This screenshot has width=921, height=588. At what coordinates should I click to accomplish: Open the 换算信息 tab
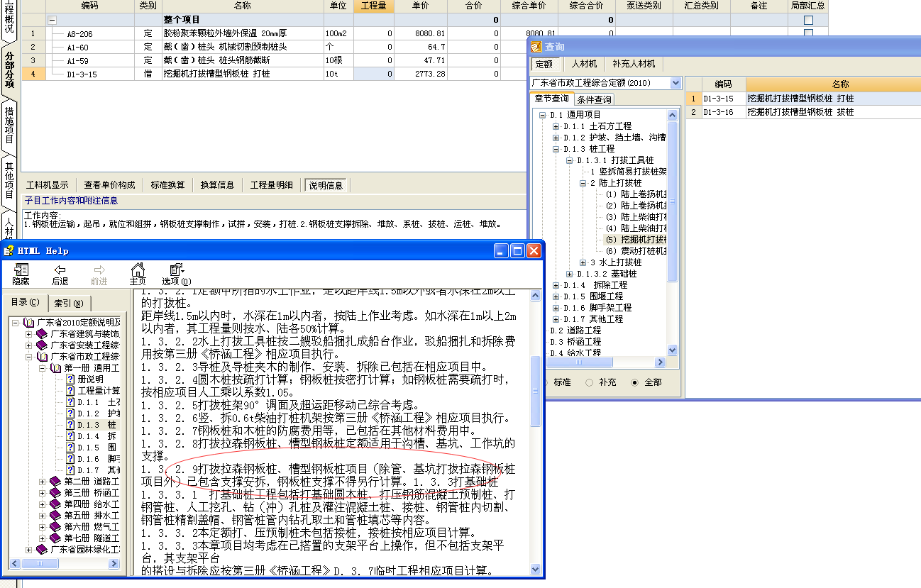coord(217,185)
